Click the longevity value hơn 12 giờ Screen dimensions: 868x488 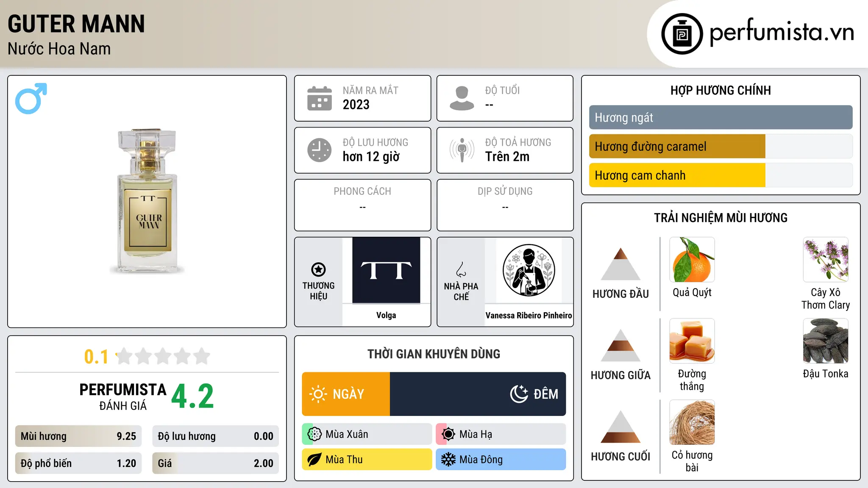(371, 157)
